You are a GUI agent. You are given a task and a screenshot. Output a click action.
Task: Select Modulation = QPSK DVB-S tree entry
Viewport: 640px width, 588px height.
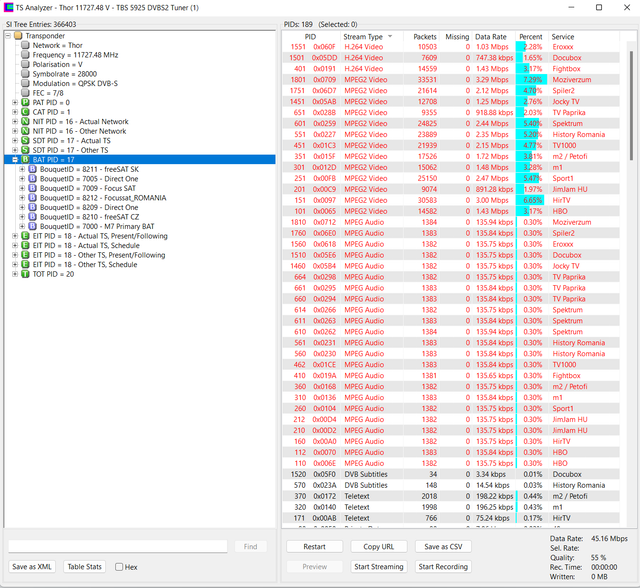[x=75, y=83]
